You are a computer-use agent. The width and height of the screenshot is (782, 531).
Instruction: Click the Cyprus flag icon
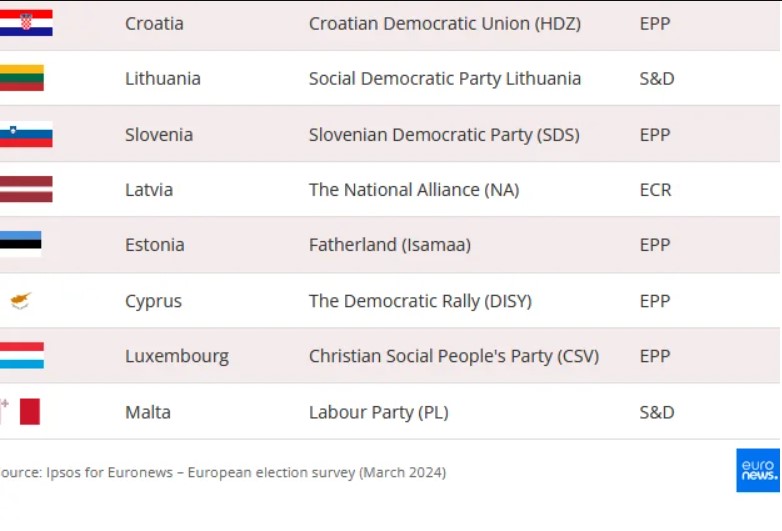(x=21, y=300)
